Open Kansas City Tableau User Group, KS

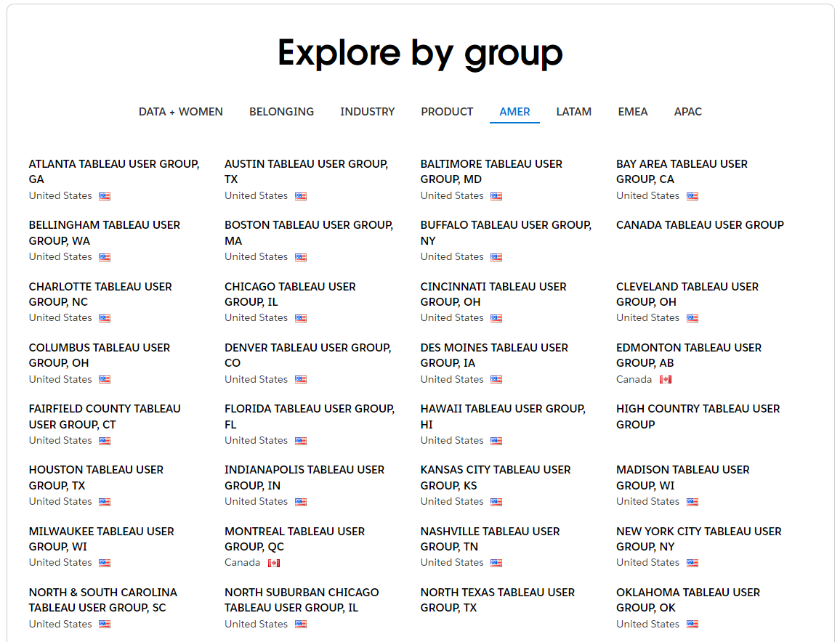(495, 478)
